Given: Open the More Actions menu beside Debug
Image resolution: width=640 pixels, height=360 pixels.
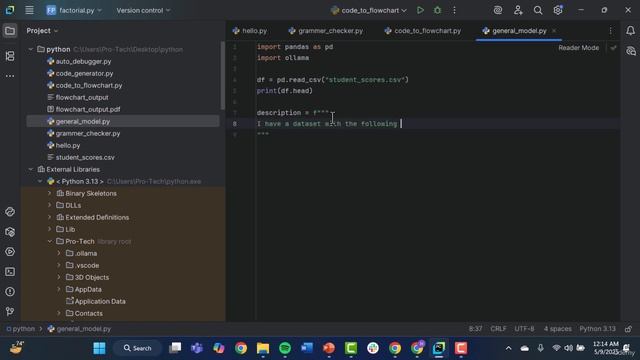Looking at the screenshot, I should [x=454, y=10].
